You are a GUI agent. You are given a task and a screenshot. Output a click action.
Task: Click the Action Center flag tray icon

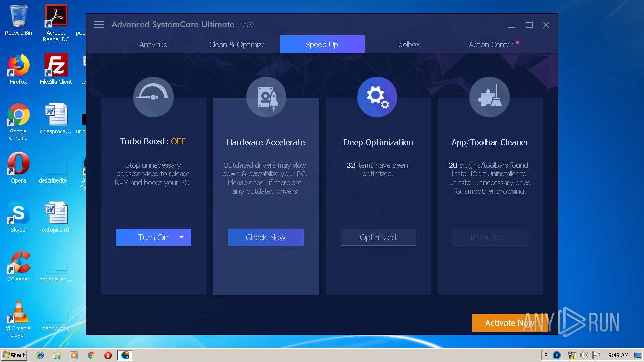596,355
